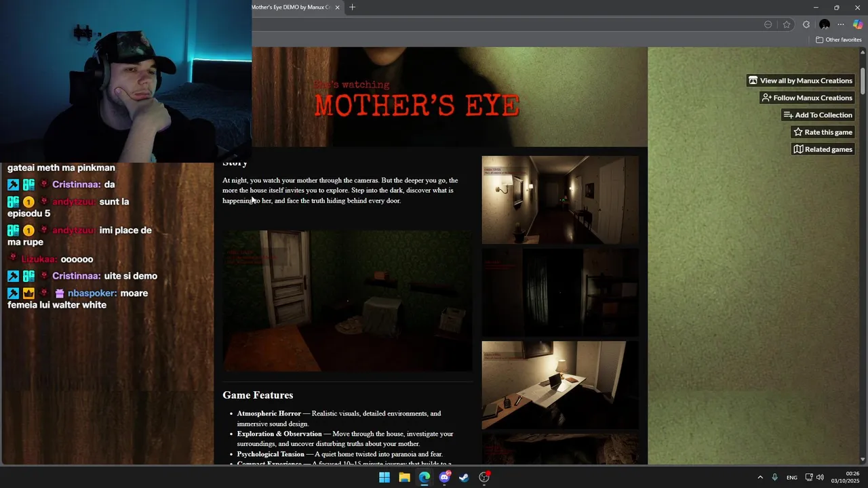
Task: Open volume control tray icon
Action: click(821, 477)
